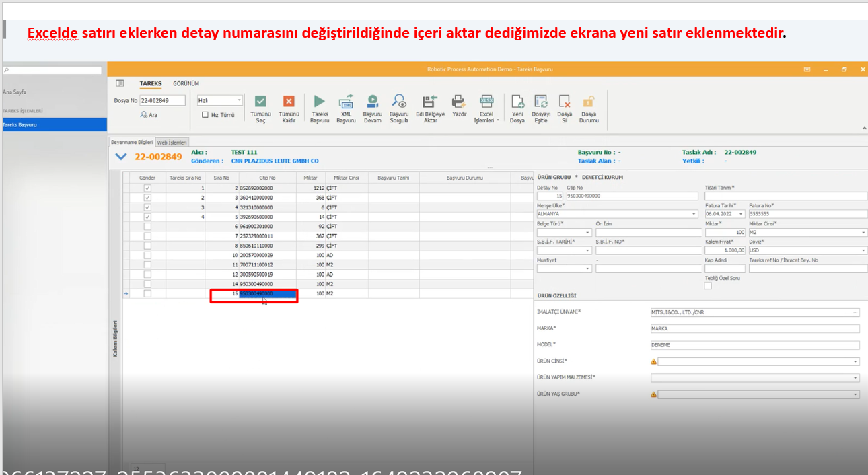Click the Kalem Fiyat field showing 1.000,00
Screen dimensions: 868x475
click(x=725, y=250)
